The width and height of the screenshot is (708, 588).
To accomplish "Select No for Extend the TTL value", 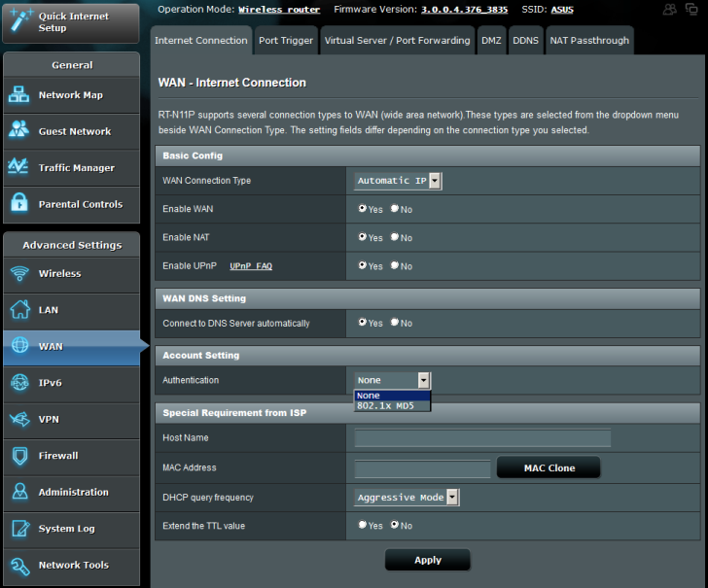I will point(395,525).
